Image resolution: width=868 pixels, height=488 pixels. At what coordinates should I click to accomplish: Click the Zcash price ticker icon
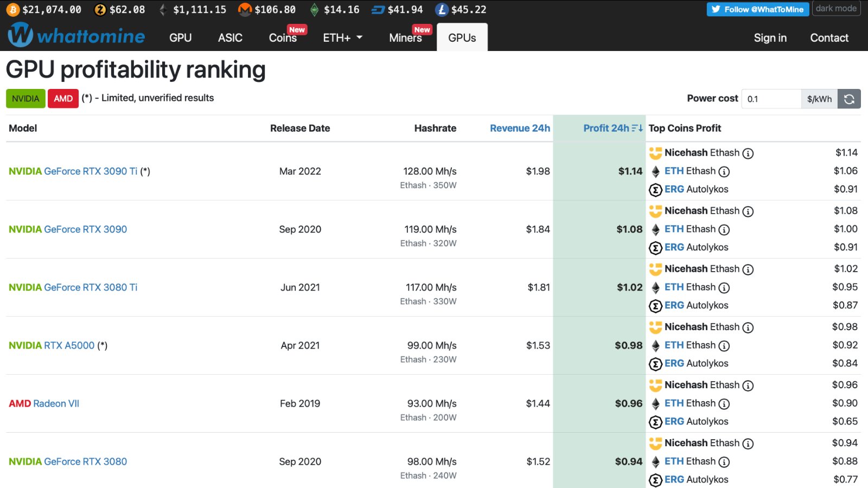tap(100, 10)
